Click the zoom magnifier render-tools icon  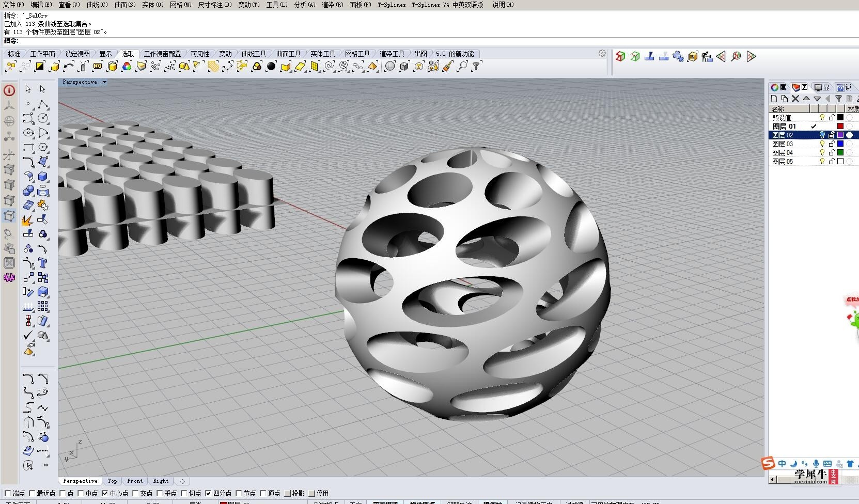point(736,56)
